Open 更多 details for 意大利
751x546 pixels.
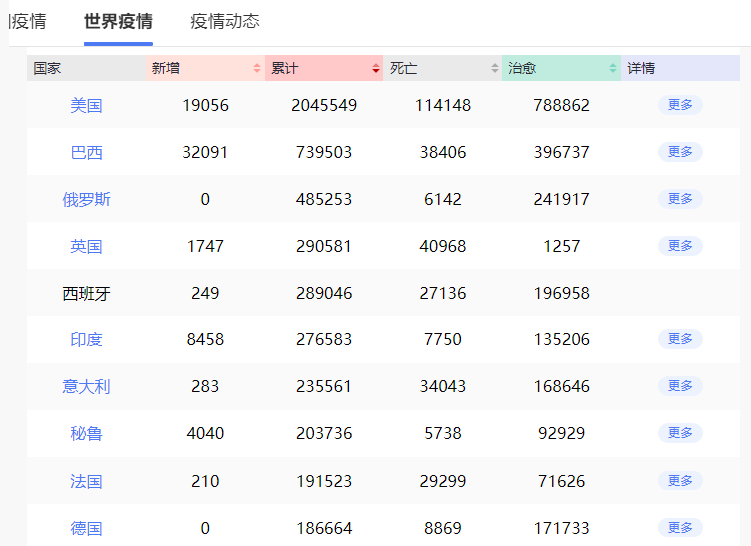click(x=680, y=386)
